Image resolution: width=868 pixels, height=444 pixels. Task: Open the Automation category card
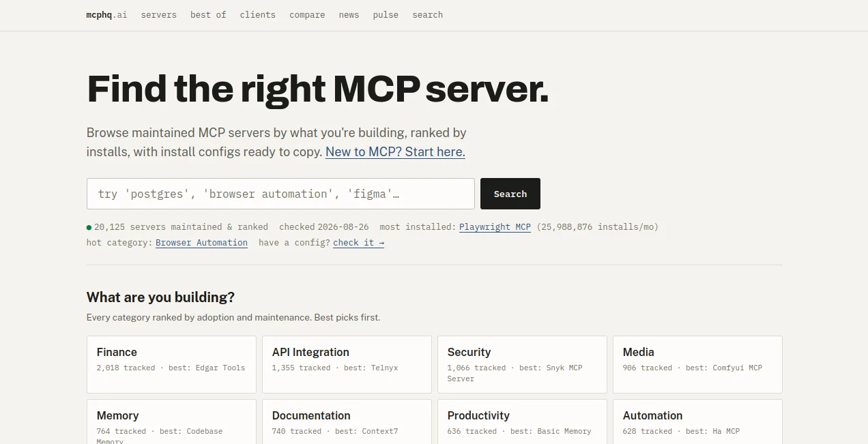pyautogui.click(x=697, y=421)
